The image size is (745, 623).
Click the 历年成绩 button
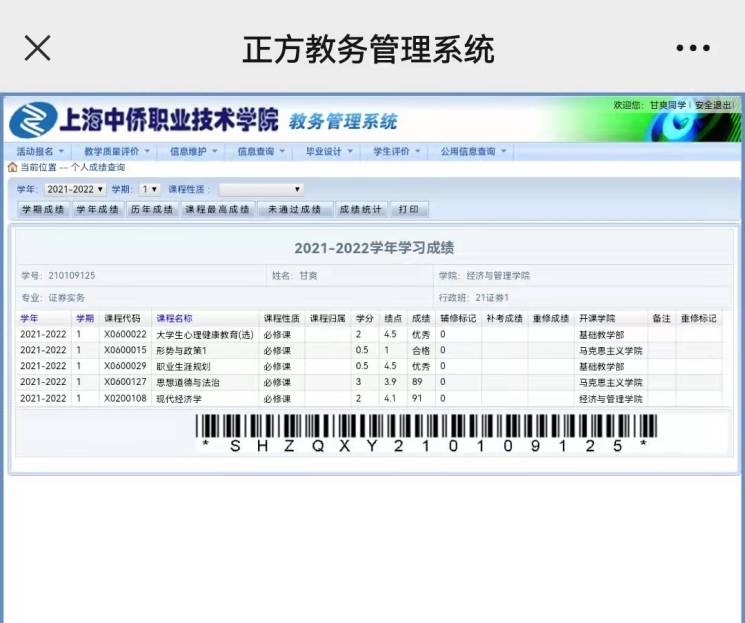[x=152, y=209]
